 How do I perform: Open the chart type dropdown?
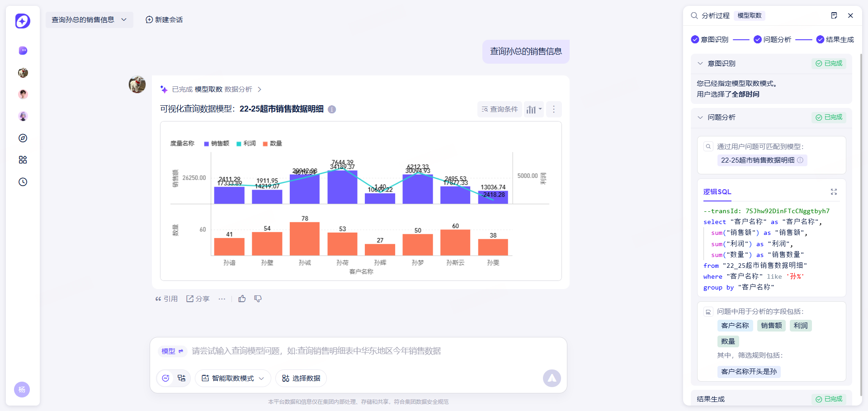pos(534,109)
